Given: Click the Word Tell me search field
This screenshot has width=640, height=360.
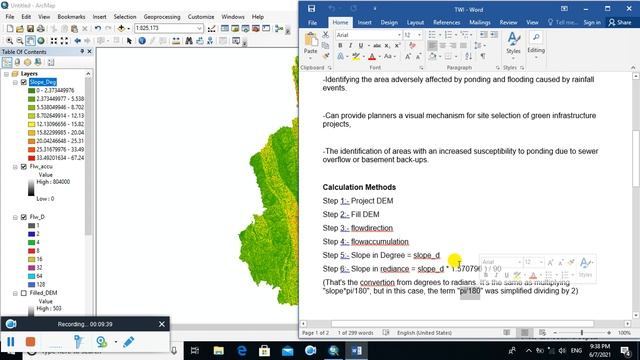Looking at the screenshot, I should pyautogui.click(x=562, y=22).
